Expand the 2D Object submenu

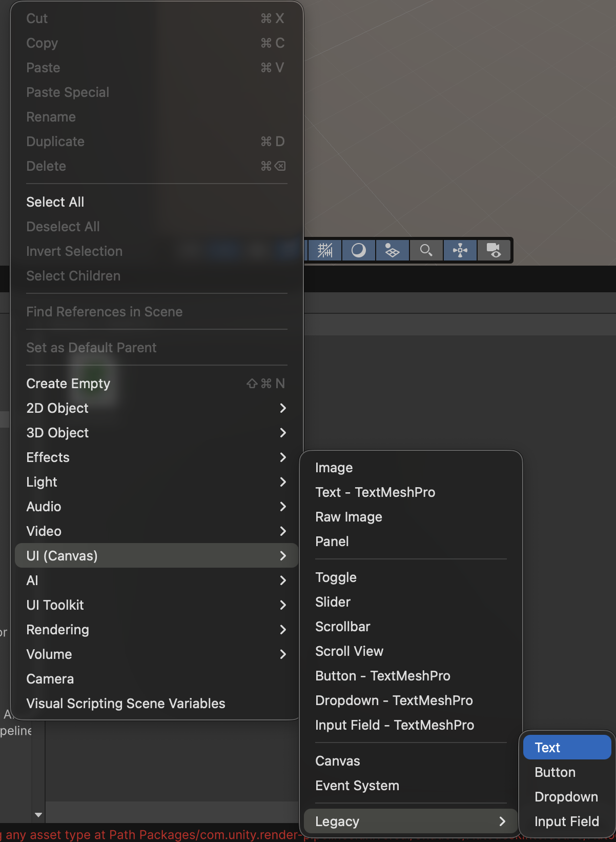coord(156,408)
